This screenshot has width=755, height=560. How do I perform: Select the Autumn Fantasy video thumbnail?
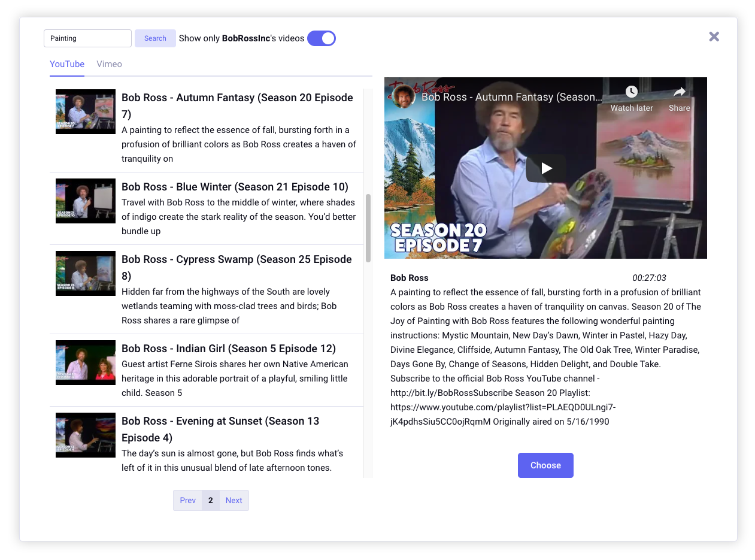tap(86, 111)
